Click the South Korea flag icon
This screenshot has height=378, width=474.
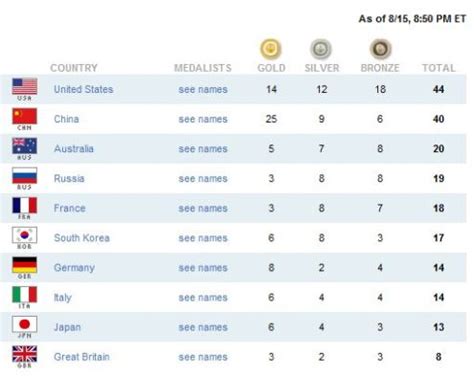tap(25, 235)
